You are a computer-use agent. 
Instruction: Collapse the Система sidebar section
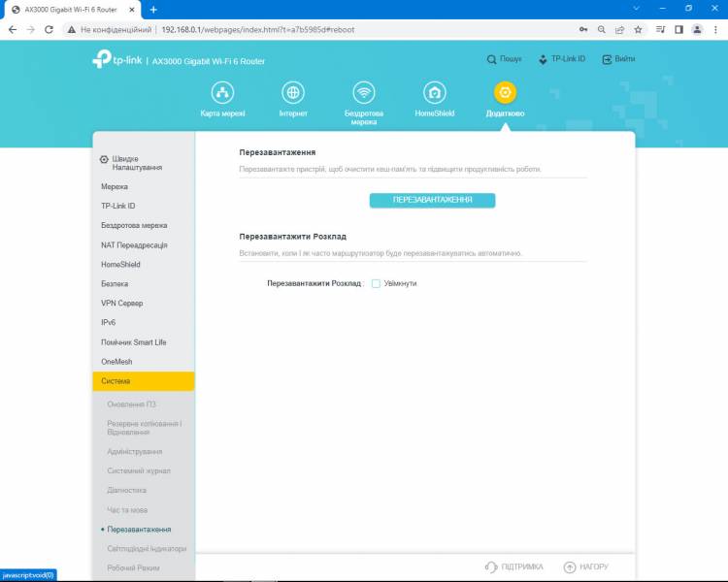coord(144,381)
